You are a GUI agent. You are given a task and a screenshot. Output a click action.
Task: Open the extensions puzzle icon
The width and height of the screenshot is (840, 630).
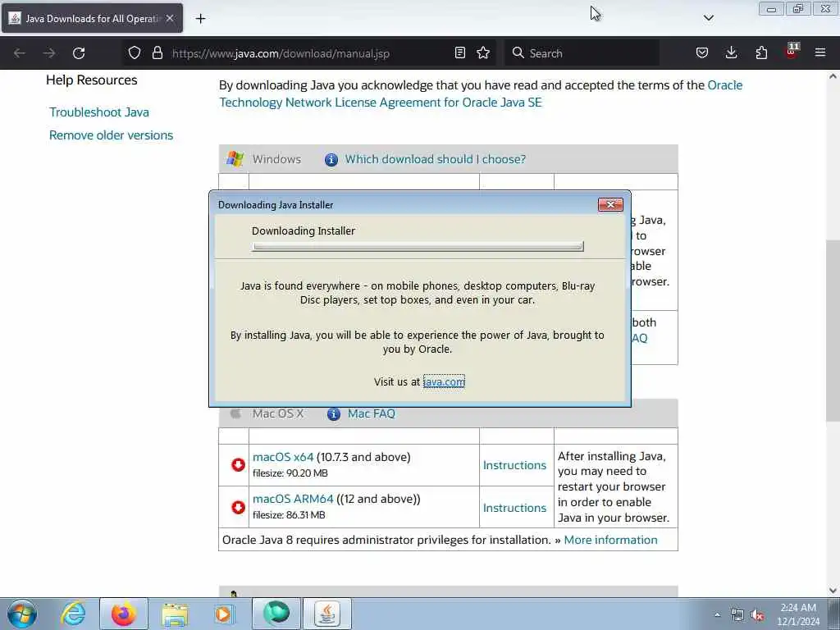(761, 53)
